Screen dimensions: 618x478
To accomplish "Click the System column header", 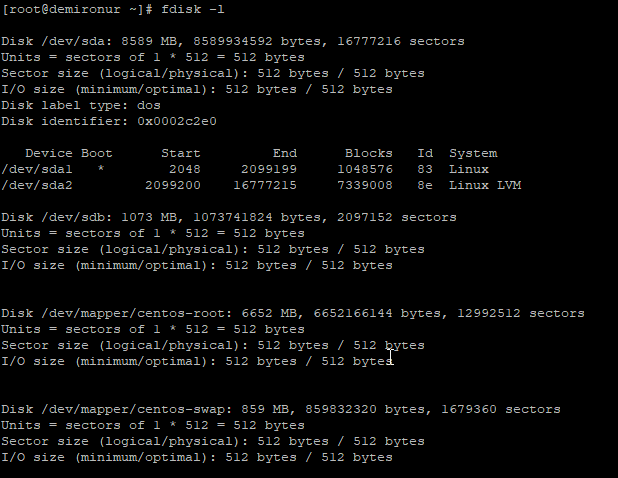I will (x=473, y=153).
